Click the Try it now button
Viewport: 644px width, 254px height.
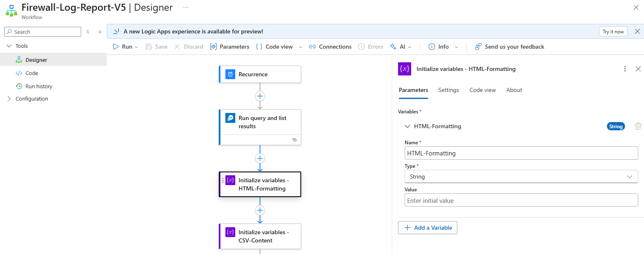[x=613, y=31]
